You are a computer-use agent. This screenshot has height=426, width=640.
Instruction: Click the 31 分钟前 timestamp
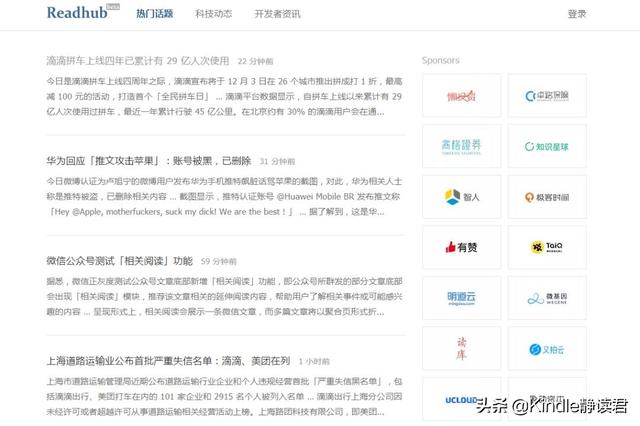pyautogui.click(x=278, y=162)
